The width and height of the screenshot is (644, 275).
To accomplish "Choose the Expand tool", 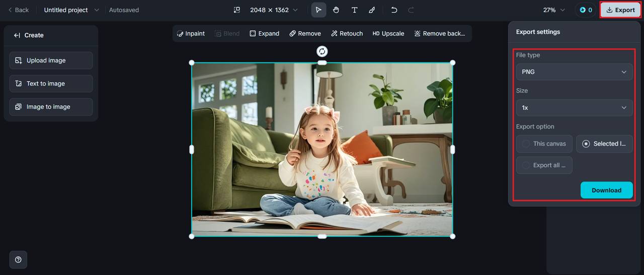I will point(264,34).
